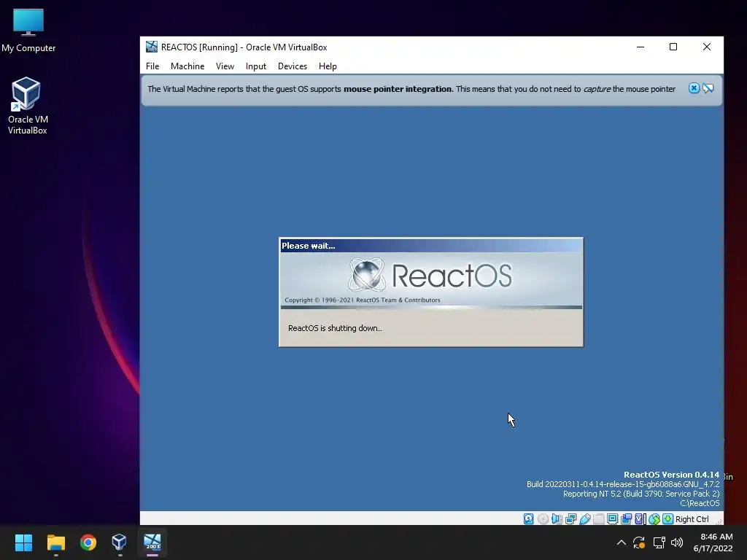The image size is (747, 560).
Task: Show hidden system tray icons
Action: (x=622, y=542)
